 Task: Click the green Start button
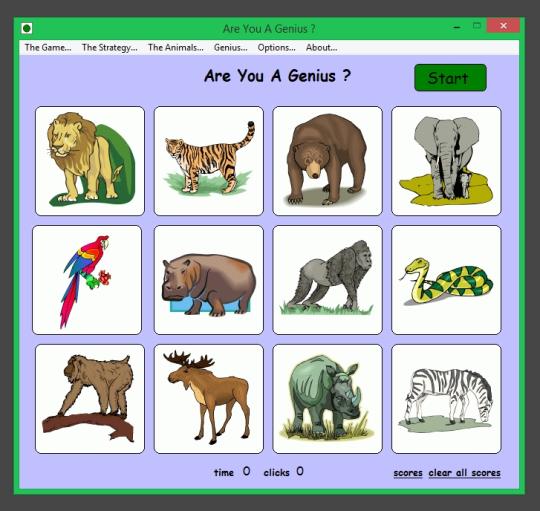pos(450,78)
